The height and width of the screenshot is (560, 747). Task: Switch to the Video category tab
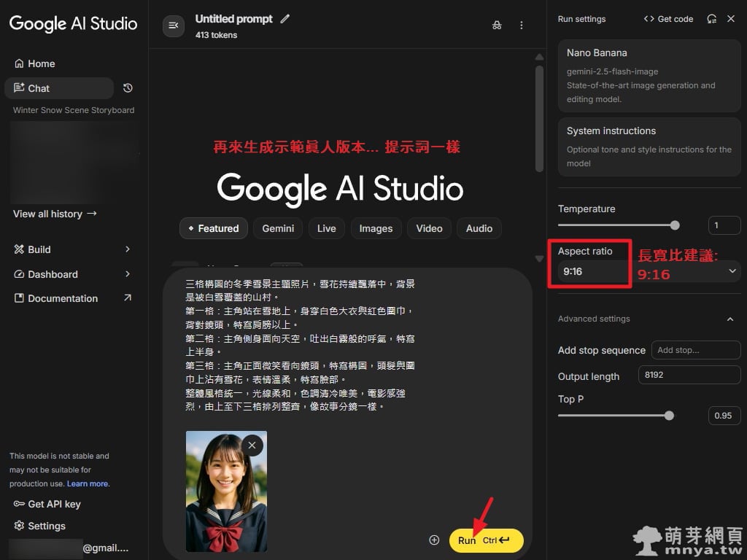pos(429,228)
